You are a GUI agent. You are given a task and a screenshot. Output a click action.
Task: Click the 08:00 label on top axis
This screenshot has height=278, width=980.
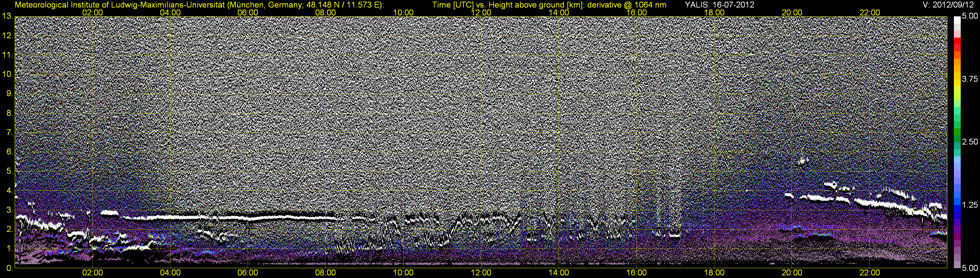[x=326, y=12]
